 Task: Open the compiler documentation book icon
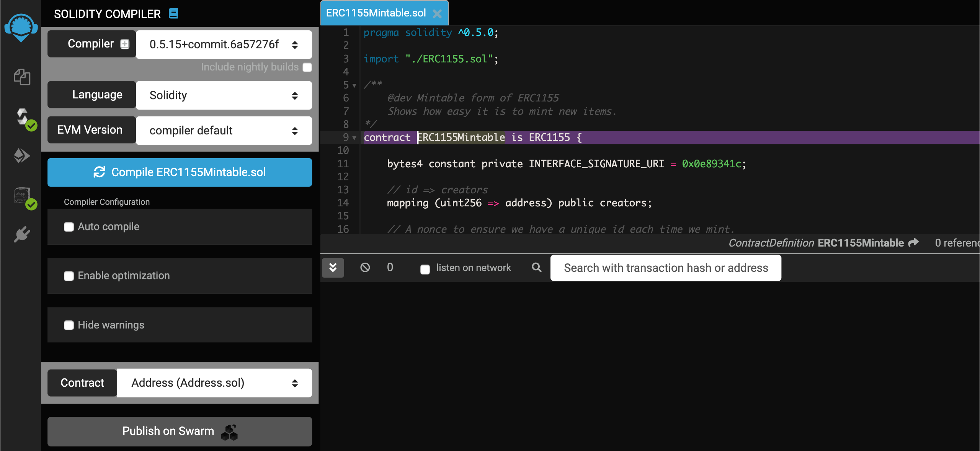(173, 14)
